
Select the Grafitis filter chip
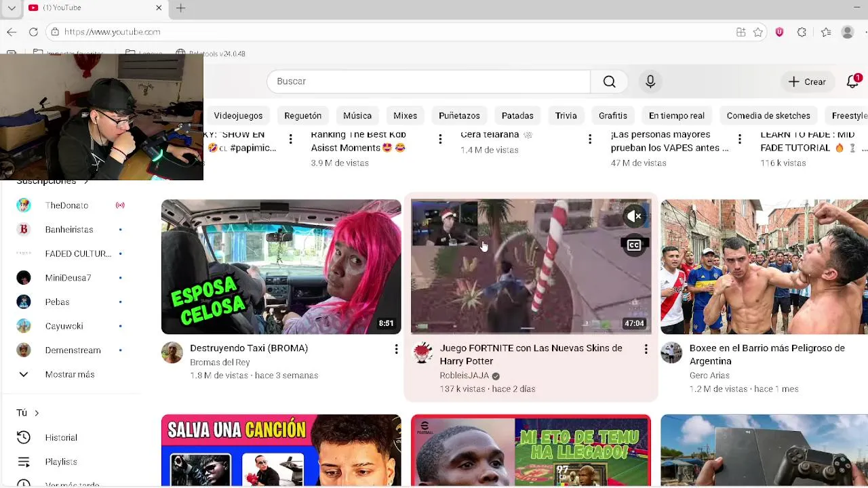point(613,115)
